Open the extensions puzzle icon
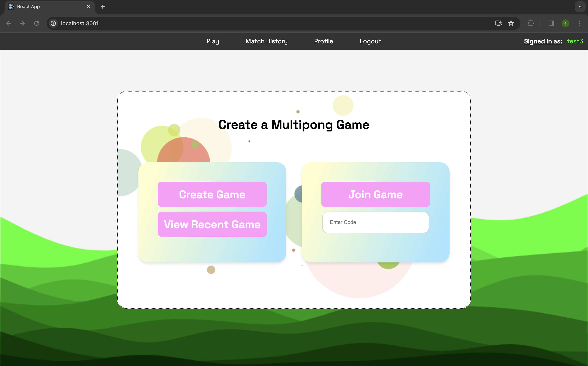588x366 pixels. tap(531, 23)
